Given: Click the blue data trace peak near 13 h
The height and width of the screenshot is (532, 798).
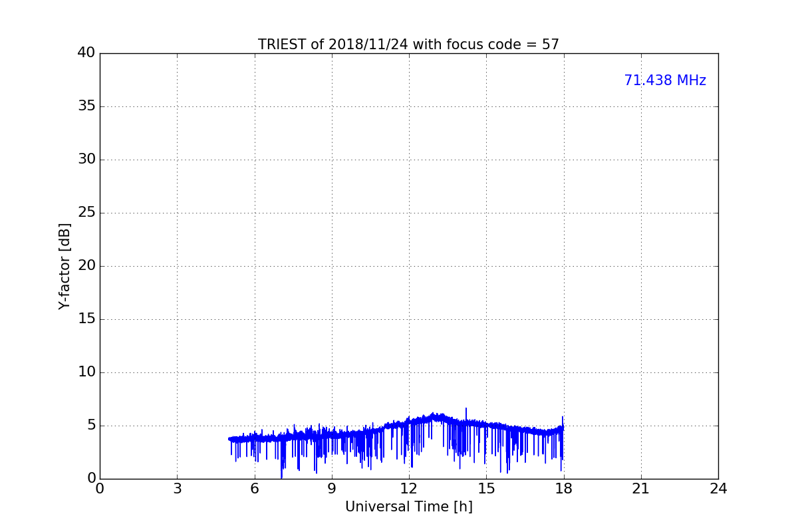Looking at the screenshot, I should (x=434, y=416).
